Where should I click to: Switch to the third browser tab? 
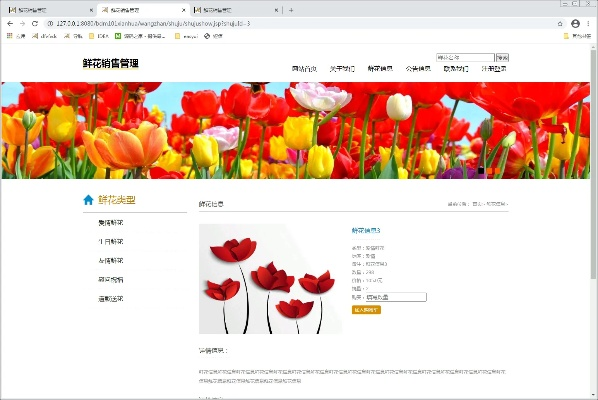pos(234,10)
